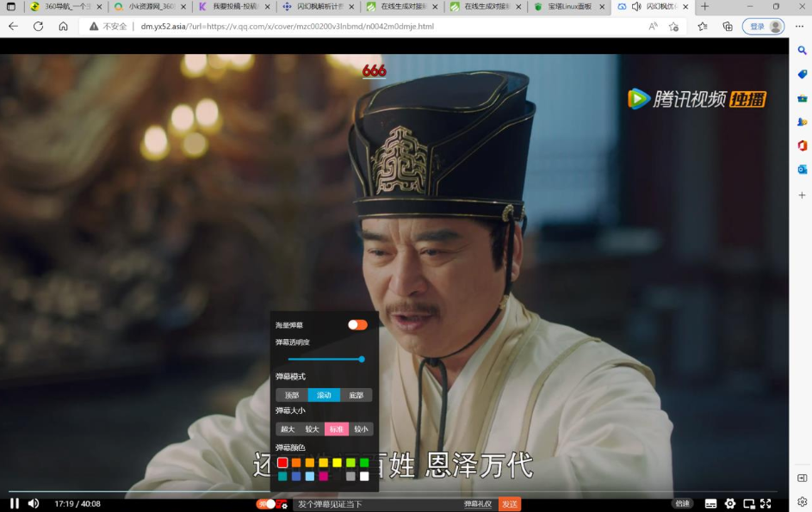Image resolution: width=812 pixels, height=512 pixels.
Task: Open browser collections
Action: [728, 27]
